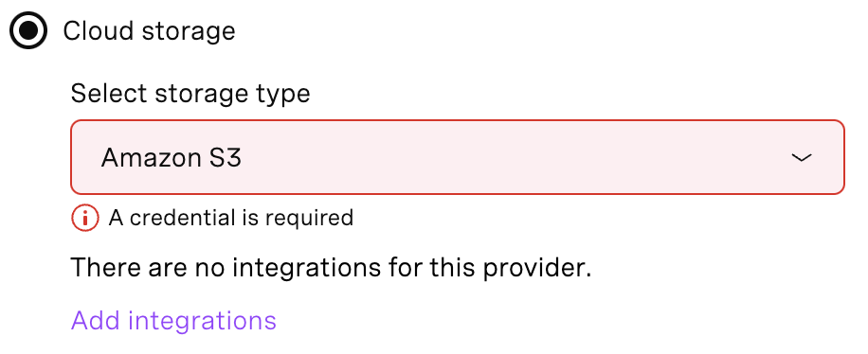Click the word 'storage' in the Cloud storage label

189,32
